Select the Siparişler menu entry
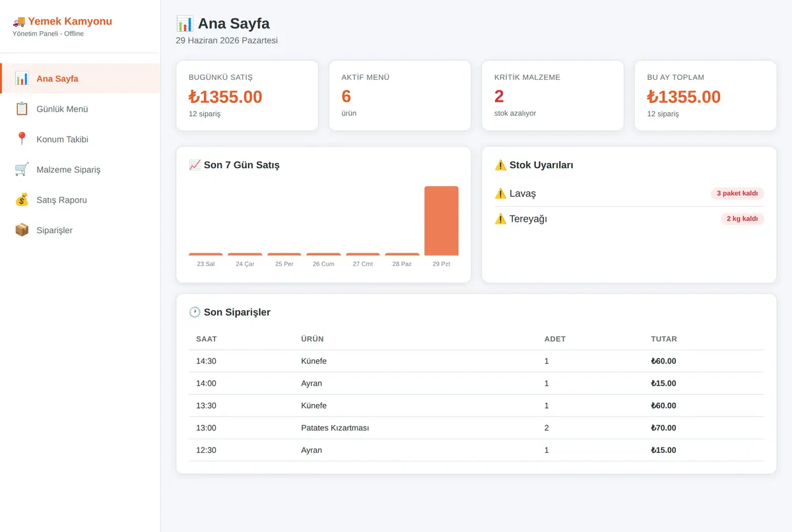Screen dimensions: 792x532 coord(80,230)
